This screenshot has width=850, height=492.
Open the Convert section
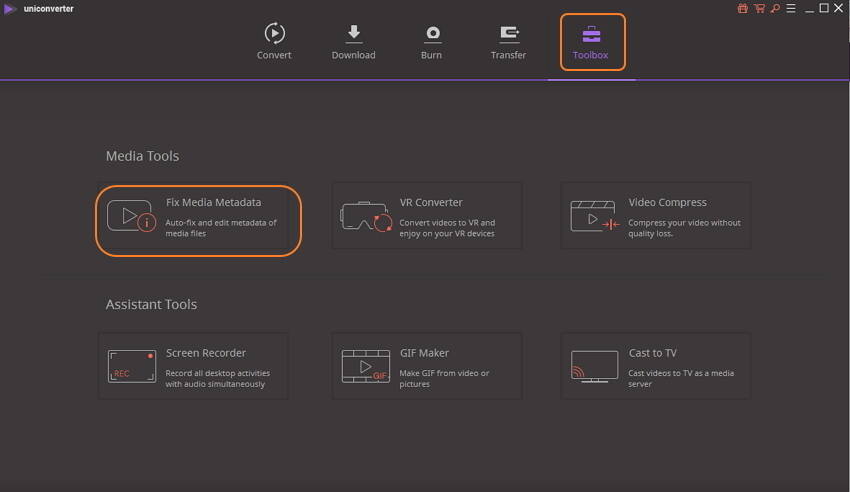click(x=274, y=42)
